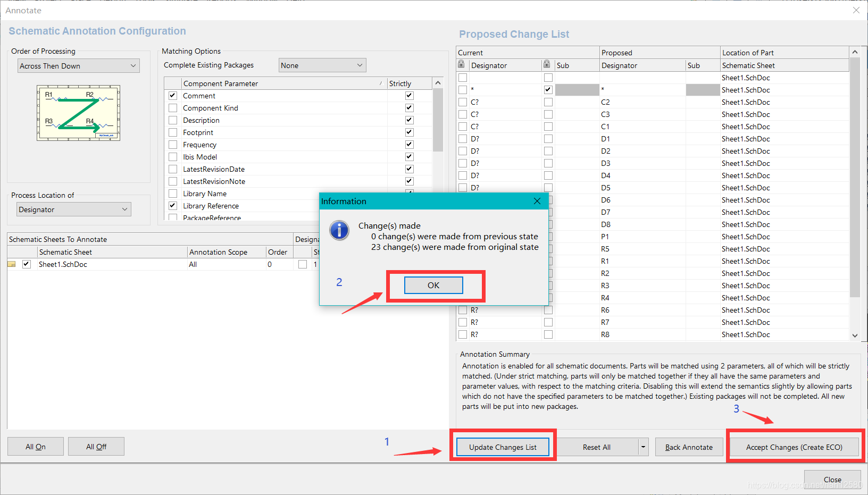Open the Across Then Down dropdown
This screenshot has width=868, height=495.
coord(79,66)
